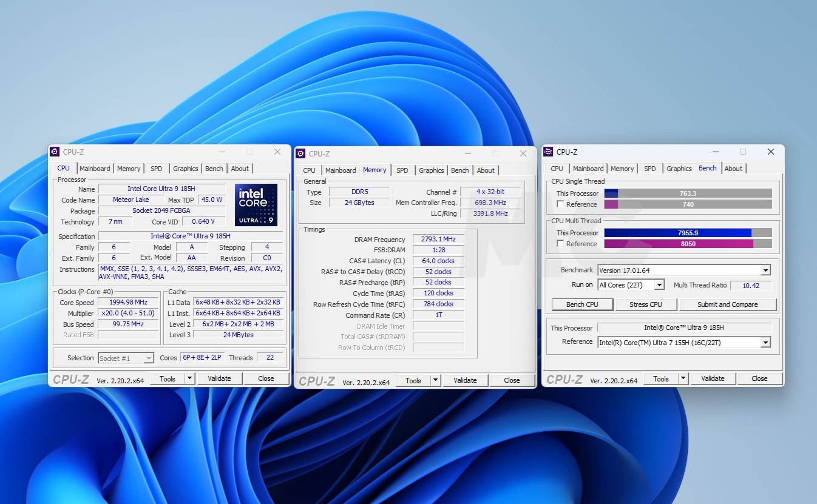Click Validate in the CPU window

(x=219, y=378)
